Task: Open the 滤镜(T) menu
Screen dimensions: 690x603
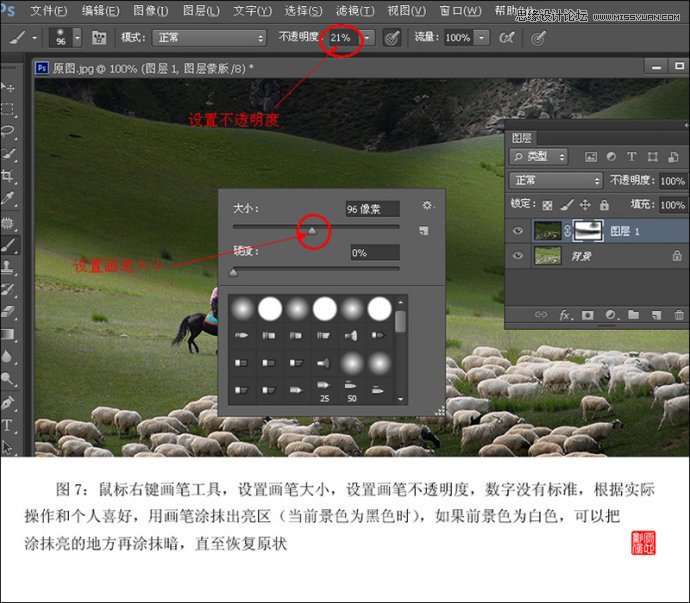Action: point(355,11)
